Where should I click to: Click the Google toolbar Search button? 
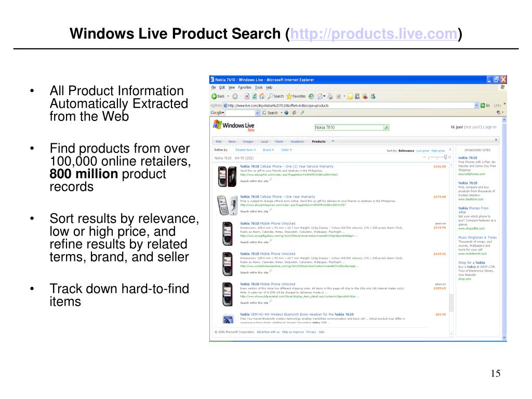coord(270,113)
